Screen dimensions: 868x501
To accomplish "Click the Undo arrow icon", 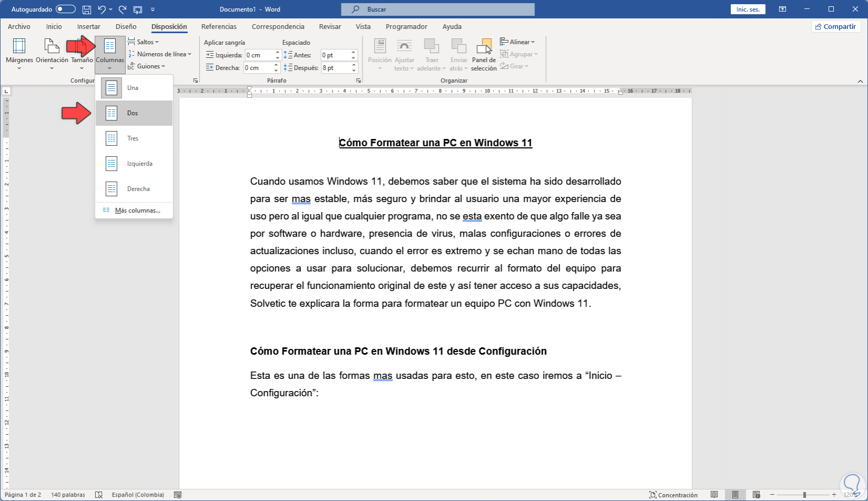I will (102, 9).
